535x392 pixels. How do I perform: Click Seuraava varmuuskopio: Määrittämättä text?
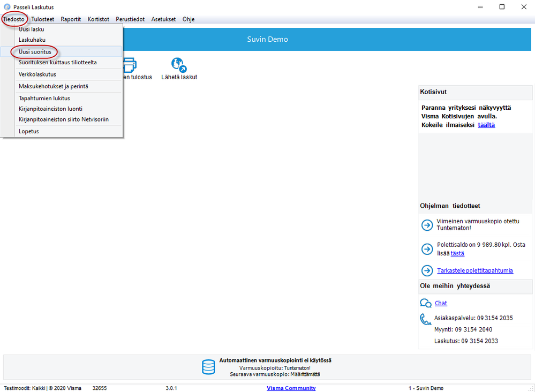(275, 374)
